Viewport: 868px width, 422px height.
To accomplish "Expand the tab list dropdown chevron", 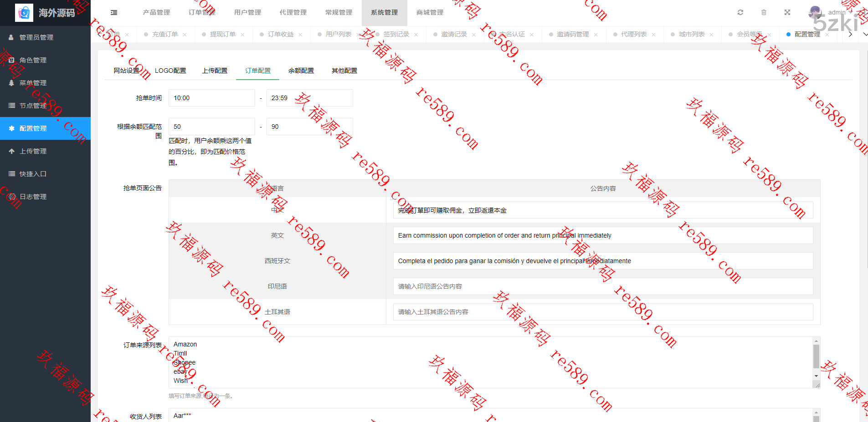I will (864, 35).
